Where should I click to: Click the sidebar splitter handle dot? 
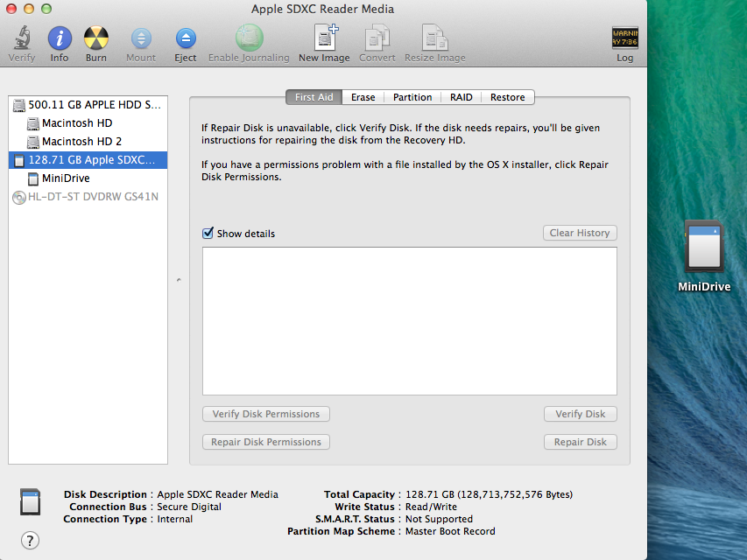tap(179, 280)
